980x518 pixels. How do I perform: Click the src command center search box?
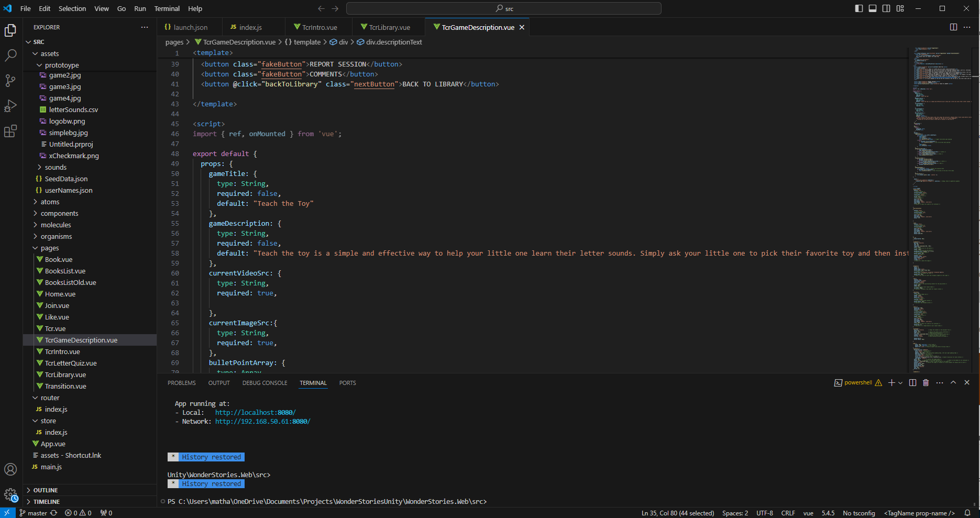coord(504,8)
